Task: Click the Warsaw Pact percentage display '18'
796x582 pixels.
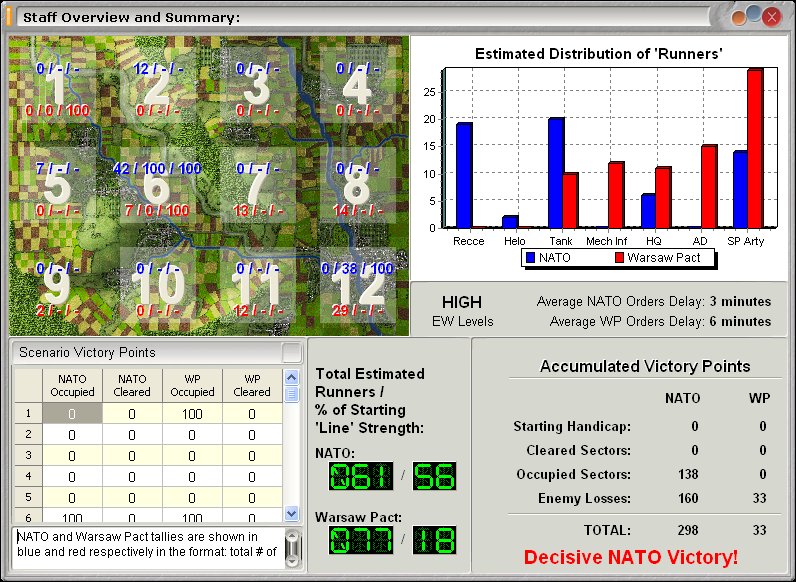Action: click(x=434, y=540)
